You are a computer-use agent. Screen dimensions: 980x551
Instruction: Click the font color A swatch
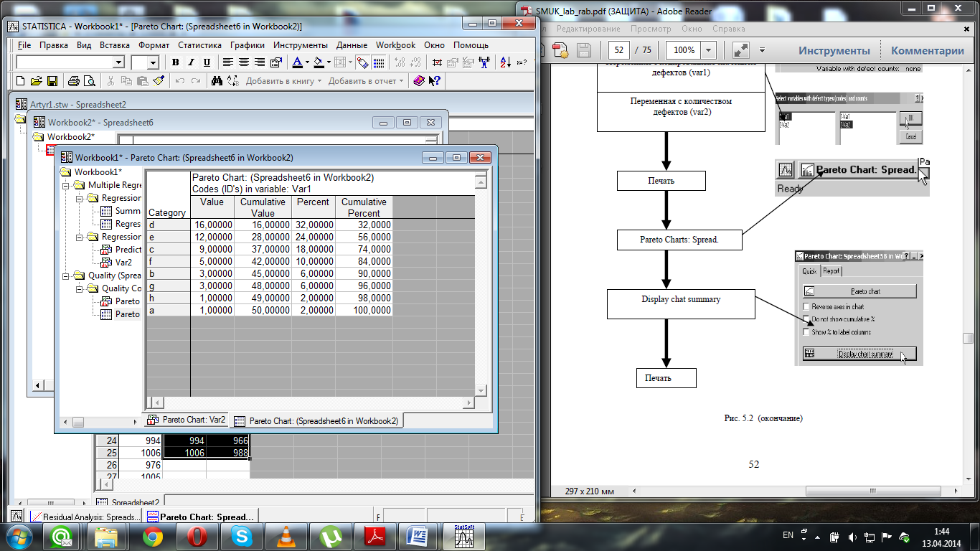[x=297, y=62]
